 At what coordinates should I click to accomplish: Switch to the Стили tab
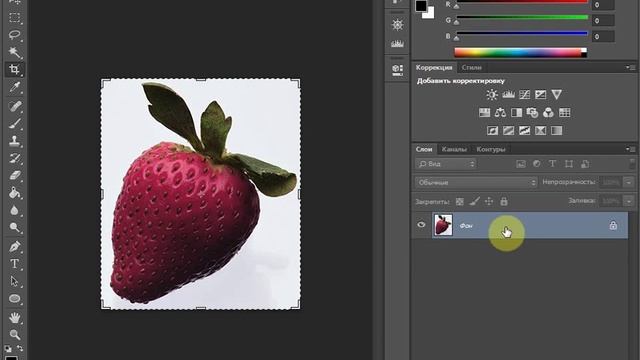tap(472, 68)
